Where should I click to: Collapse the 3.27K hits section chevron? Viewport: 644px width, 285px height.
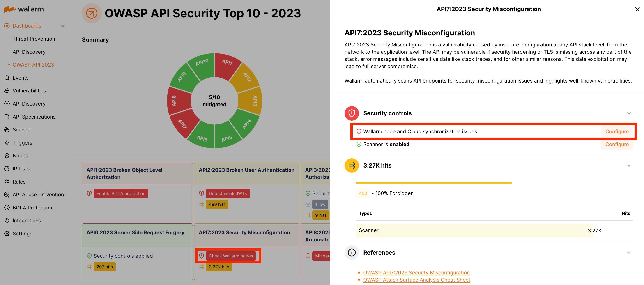tap(629, 165)
